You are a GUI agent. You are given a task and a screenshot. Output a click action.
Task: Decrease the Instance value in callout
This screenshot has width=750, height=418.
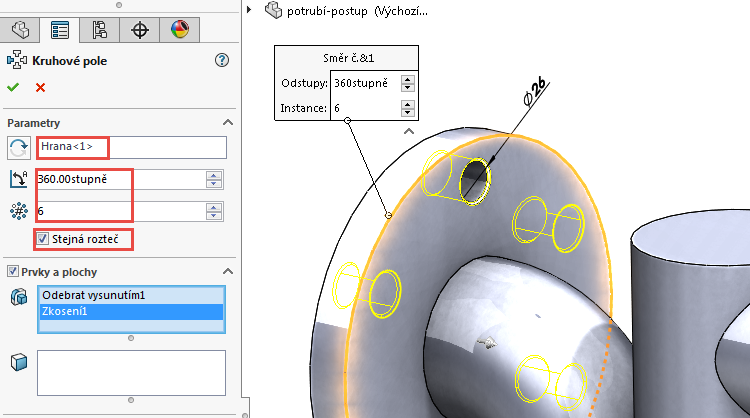pos(408,112)
